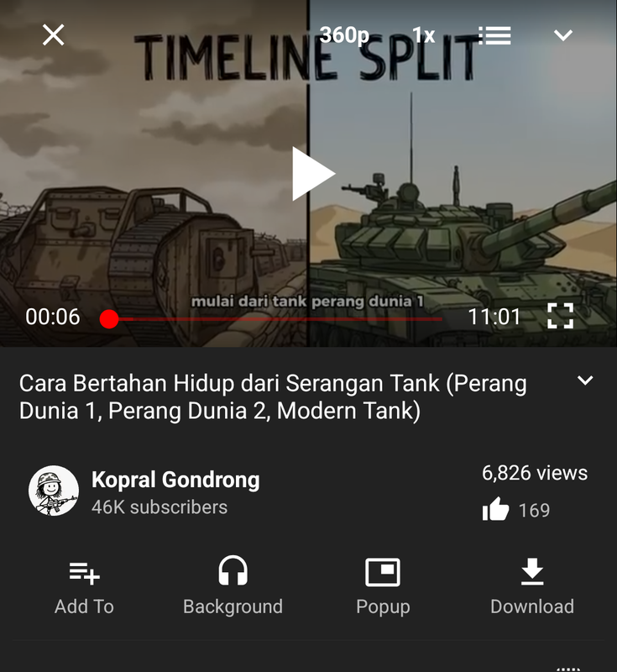617x672 pixels.
Task: Click the thumbs-up like icon
Action: pos(495,509)
